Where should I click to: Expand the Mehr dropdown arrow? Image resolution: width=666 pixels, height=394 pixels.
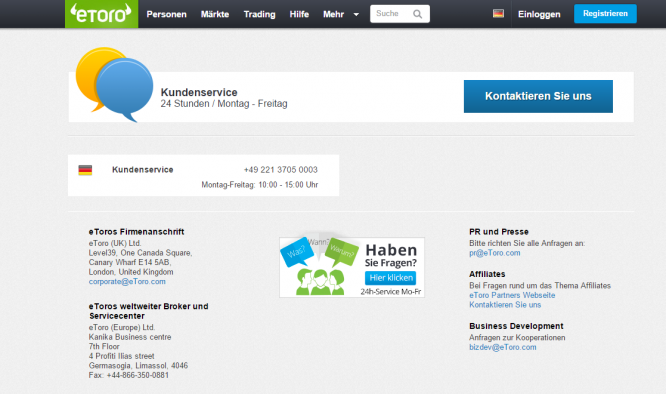coord(356,14)
